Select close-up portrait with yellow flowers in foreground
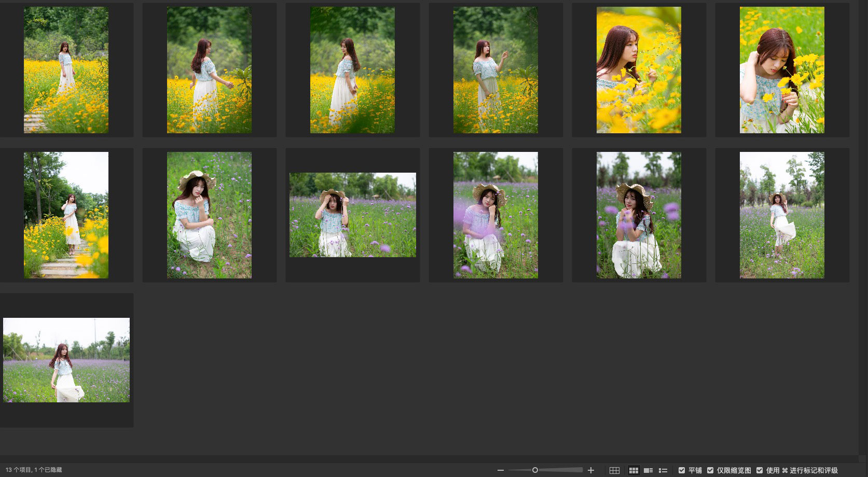This screenshot has width=868, height=477. (639, 70)
